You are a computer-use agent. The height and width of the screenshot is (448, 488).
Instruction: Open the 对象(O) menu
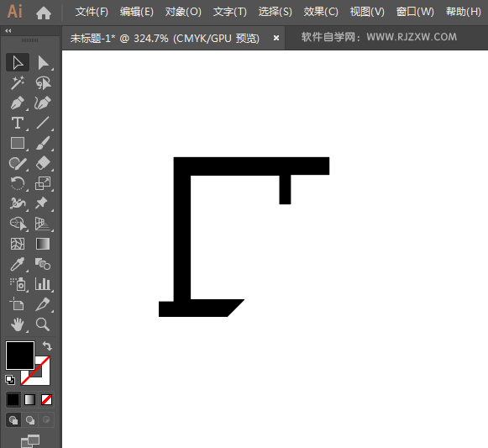(183, 12)
